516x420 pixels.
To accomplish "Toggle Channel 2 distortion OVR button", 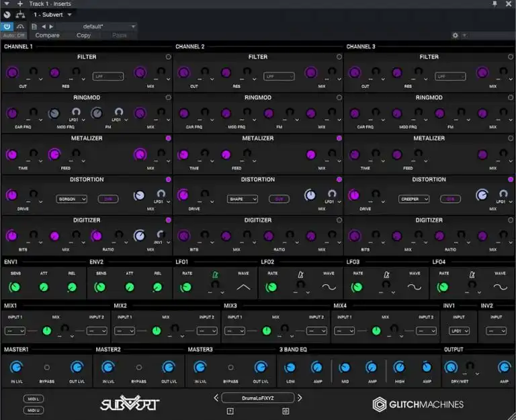I will [279, 199].
